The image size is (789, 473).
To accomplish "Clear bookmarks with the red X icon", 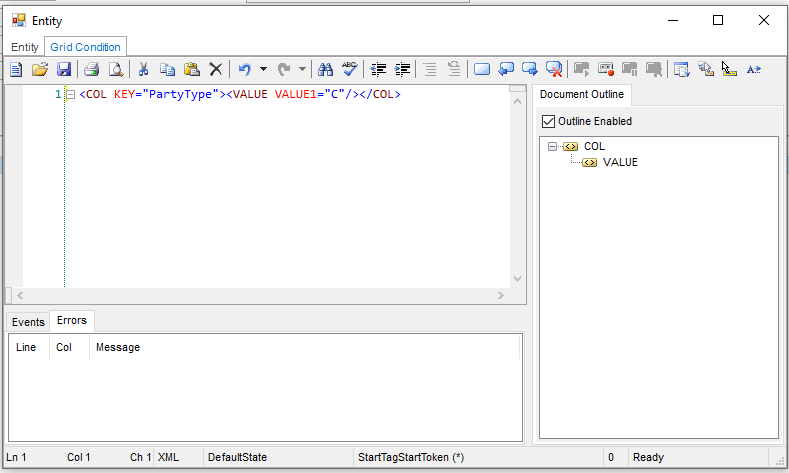I will click(x=554, y=69).
